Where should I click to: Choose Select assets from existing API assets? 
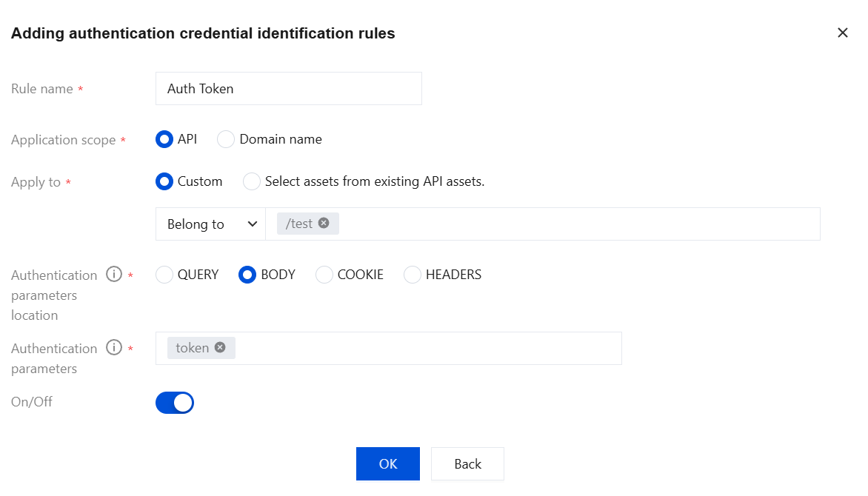(251, 181)
